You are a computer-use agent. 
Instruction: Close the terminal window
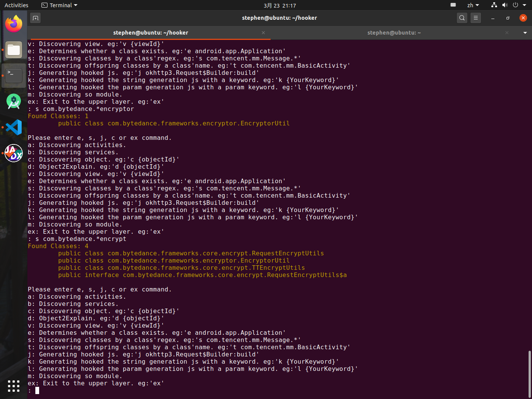coord(523,18)
